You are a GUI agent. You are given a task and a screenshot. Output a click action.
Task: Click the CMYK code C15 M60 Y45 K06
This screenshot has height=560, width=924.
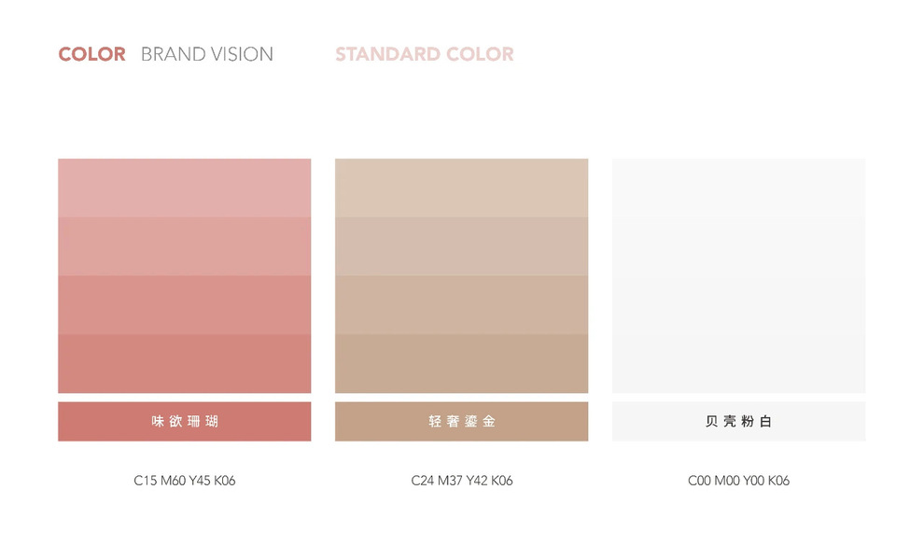coord(184,481)
